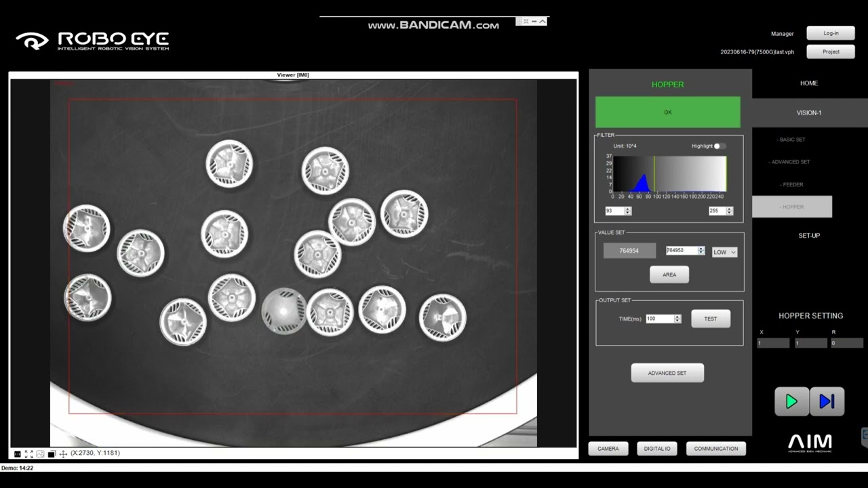Start running with the green play button

pos(791,401)
